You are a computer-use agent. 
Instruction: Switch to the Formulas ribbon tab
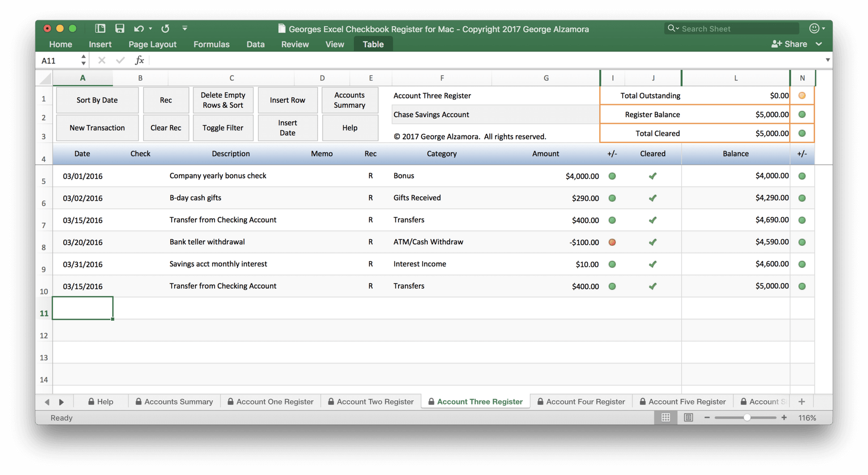point(211,44)
